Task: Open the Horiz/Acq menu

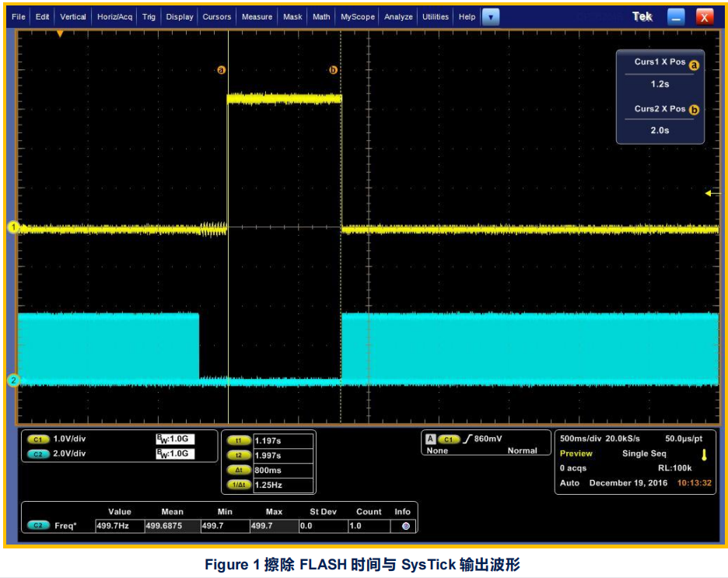Action: tap(115, 16)
